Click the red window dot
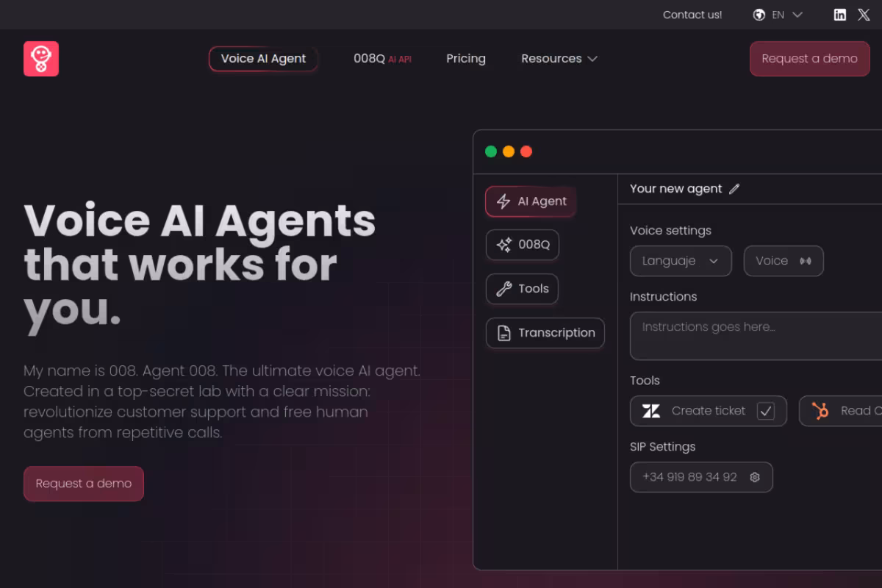Screen dimensions: 882x588 coord(526,151)
